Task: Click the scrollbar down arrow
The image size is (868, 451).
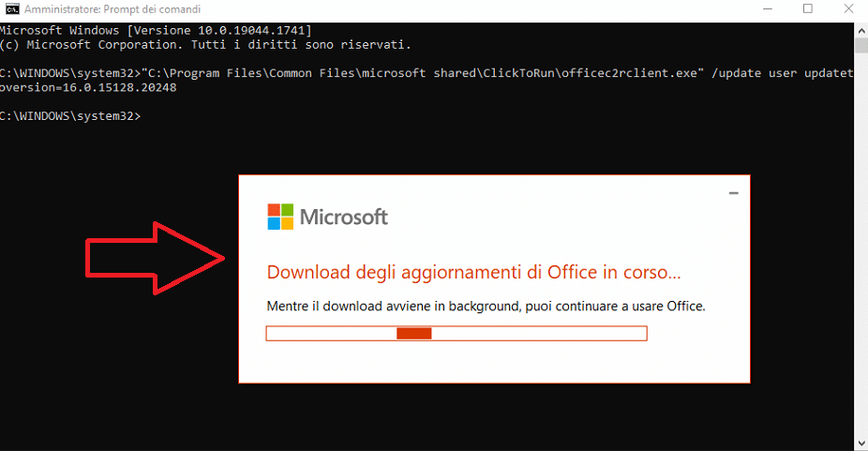Action: point(861,443)
